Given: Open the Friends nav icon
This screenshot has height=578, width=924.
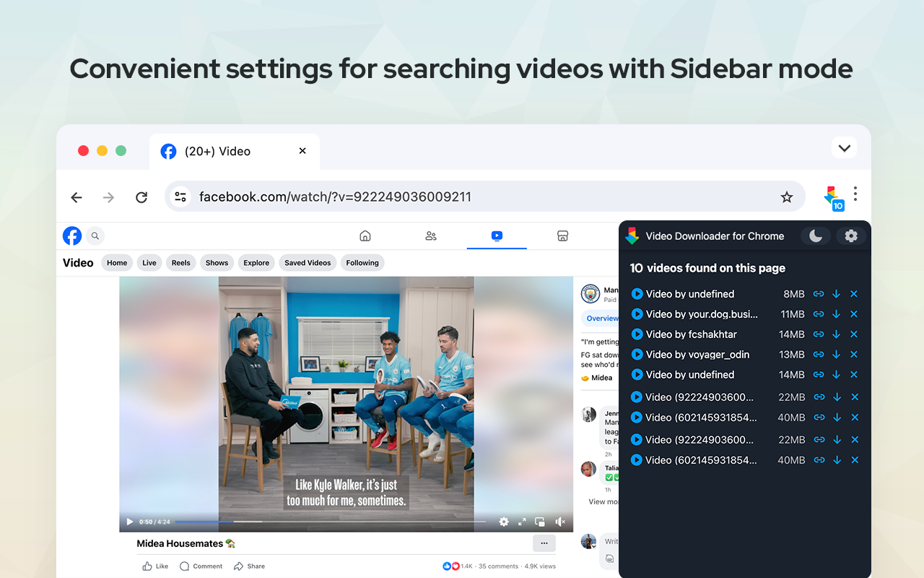Looking at the screenshot, I should point(431,236).
